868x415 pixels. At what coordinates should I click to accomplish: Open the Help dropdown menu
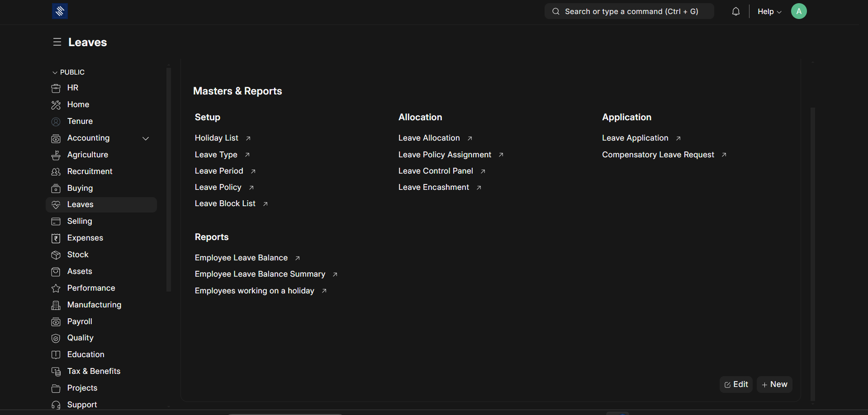point(769,12)
